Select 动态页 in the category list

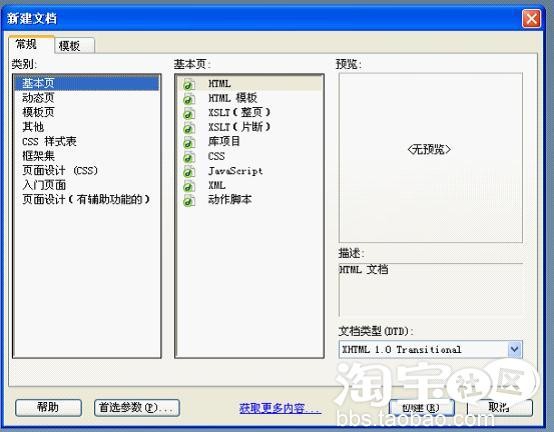pos(38,98)
